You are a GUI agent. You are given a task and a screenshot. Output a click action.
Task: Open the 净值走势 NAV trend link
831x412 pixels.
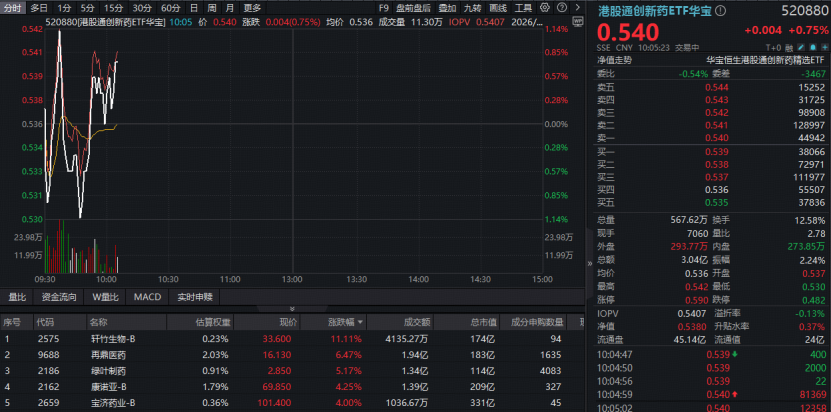tap(615, 60)
